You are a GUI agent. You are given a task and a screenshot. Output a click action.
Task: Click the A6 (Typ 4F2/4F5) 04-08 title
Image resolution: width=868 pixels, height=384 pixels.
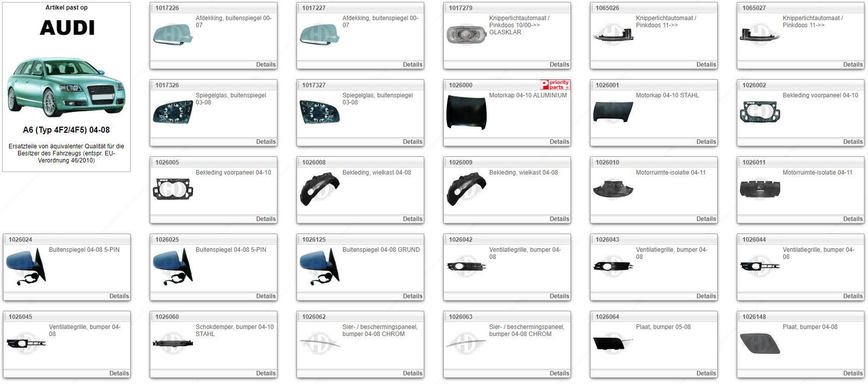(66, 130)
